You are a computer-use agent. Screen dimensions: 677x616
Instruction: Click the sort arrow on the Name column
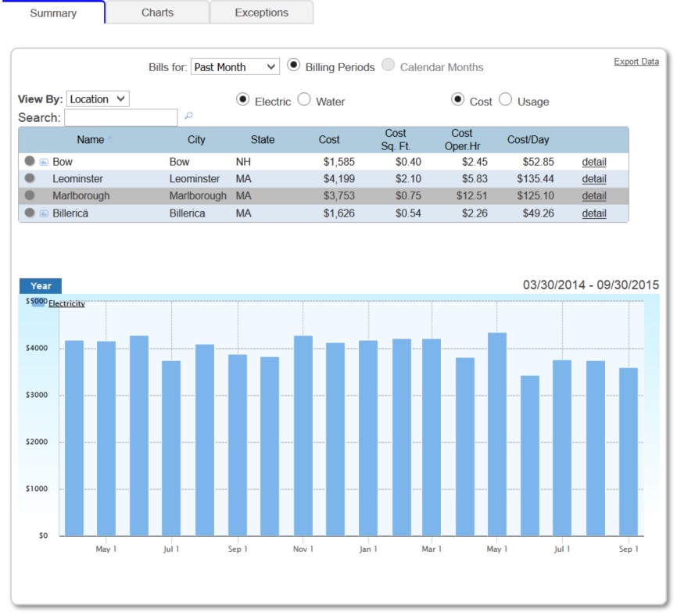109,139
